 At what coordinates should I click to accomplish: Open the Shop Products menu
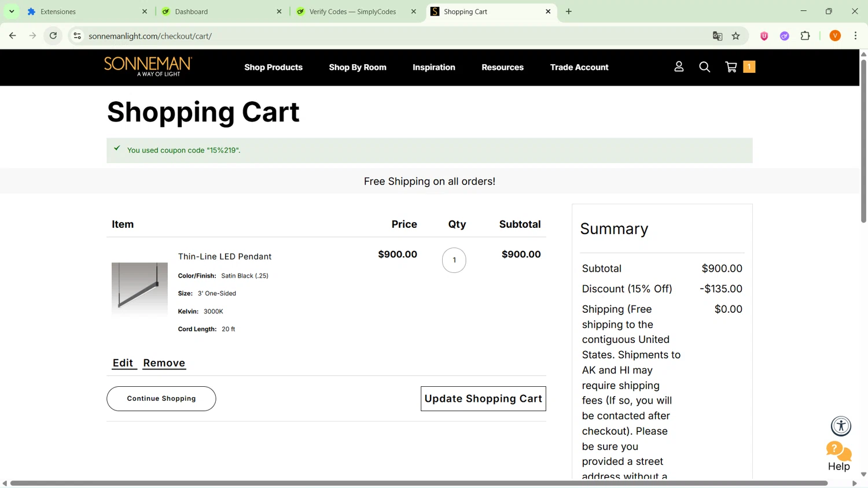point(273,67)
